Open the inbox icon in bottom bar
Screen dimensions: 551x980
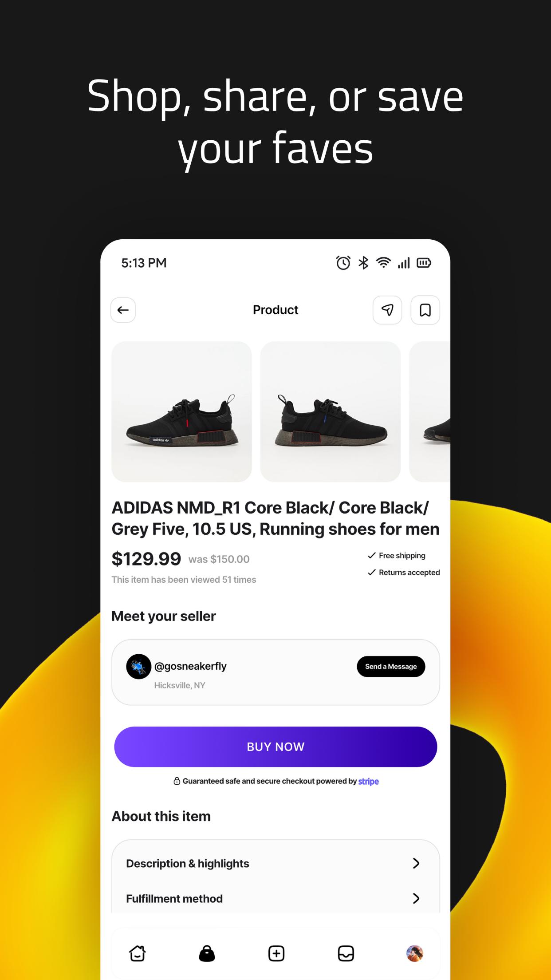[x=346, y=953]
